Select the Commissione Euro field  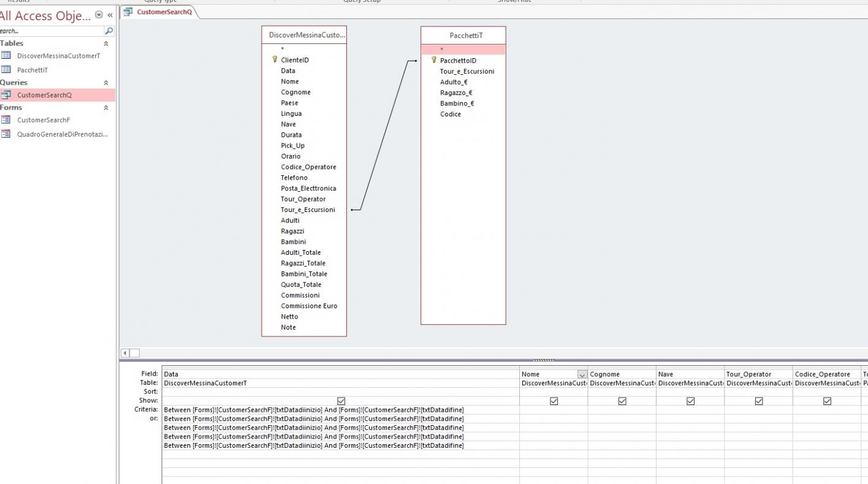pyautogui.click(x=309, y=306)
